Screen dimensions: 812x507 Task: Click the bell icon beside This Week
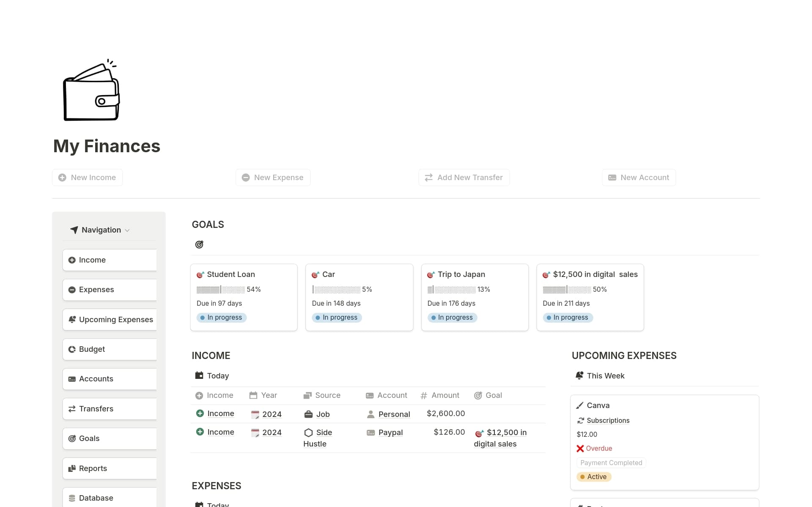point(580,375)
